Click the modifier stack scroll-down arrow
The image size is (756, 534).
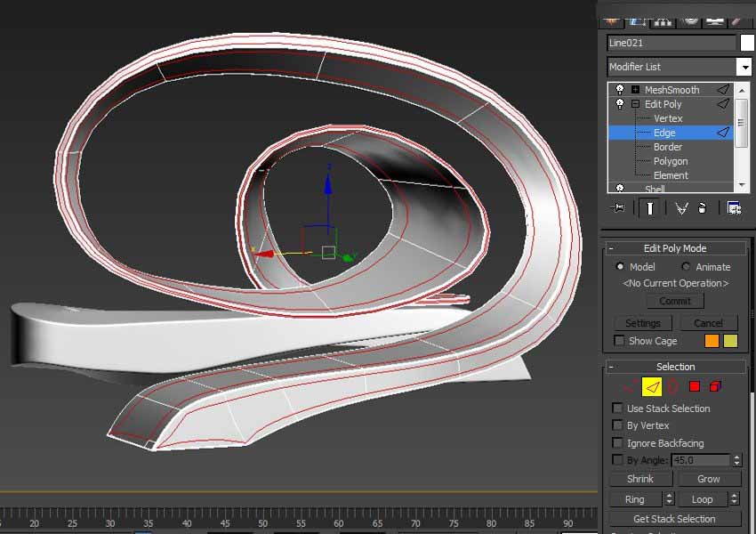(742, 185)
